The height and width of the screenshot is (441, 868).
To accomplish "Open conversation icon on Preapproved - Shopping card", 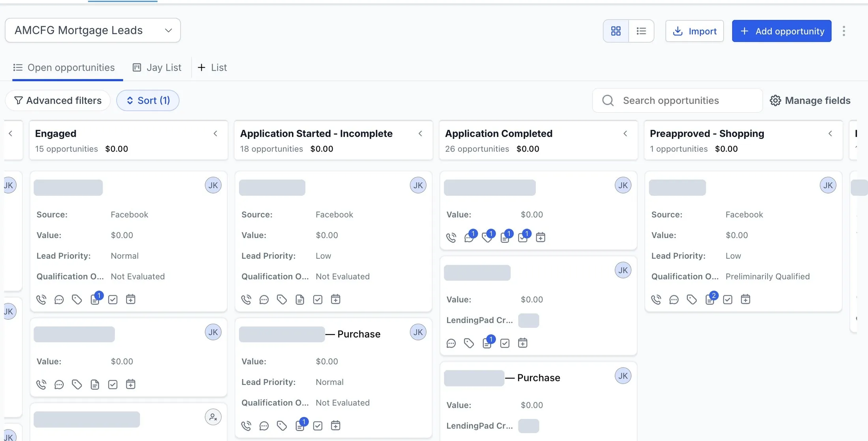I will 674,300.
